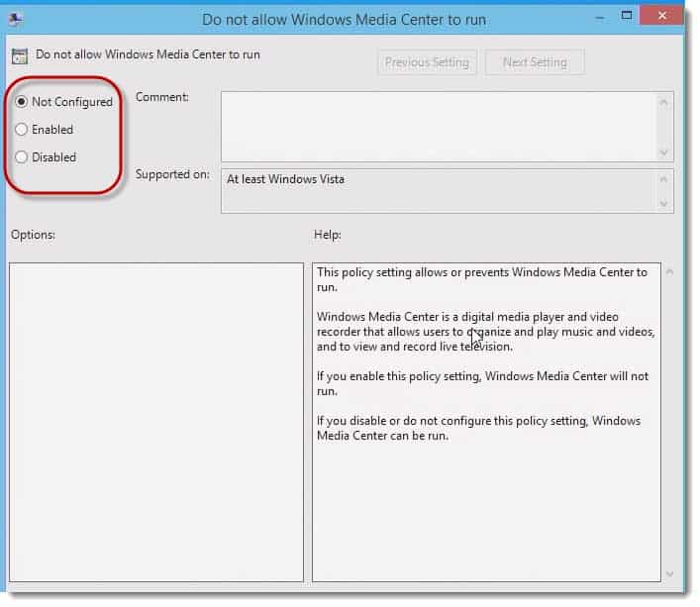Click the Supported on scroll up arrow
Screen dimensions: 700x607
coord(663,179)
